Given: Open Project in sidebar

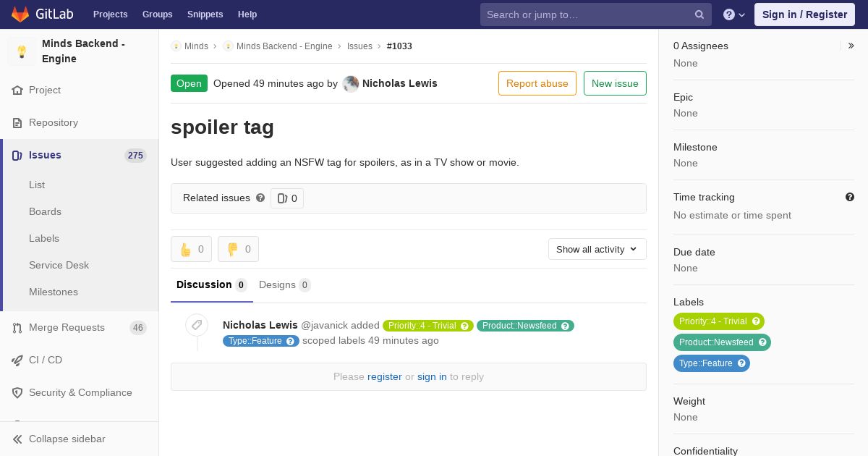Looking at the screenshot, I should (45, 90).
